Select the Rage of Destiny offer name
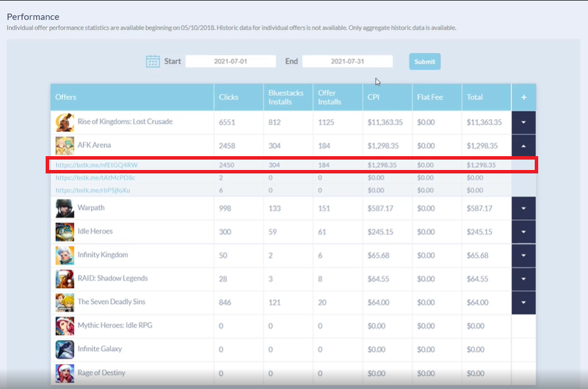This screenshot has height=389, width=588. click(102, 373)
